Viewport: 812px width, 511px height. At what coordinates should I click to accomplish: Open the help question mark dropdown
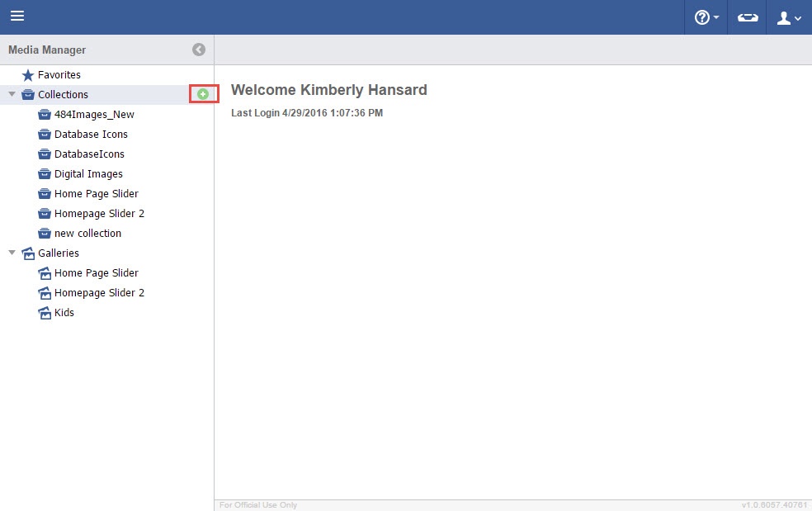[706, 17]
